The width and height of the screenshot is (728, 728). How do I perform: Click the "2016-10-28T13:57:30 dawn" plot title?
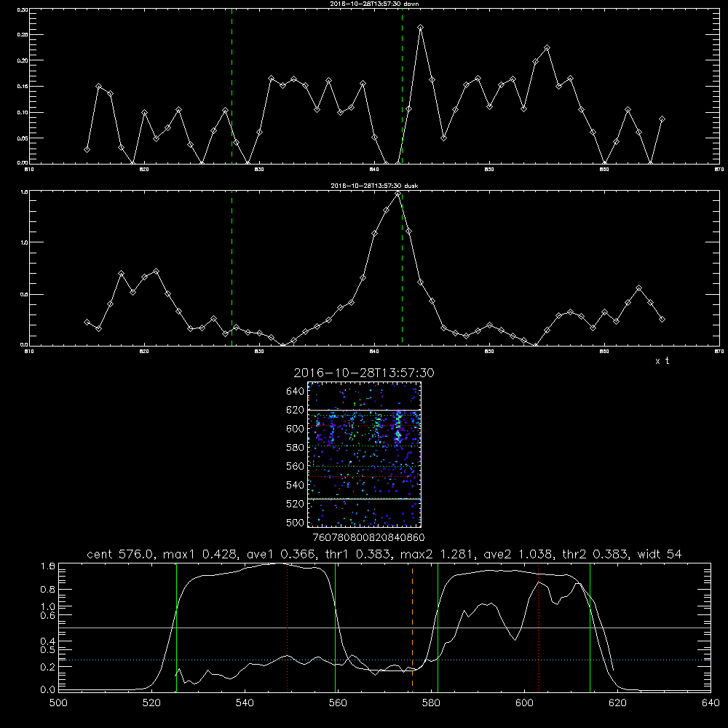point(374,4)
